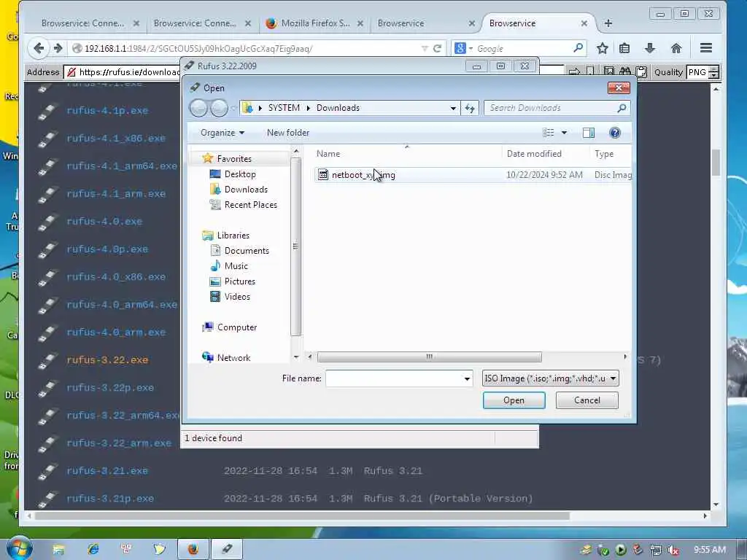Select netboot_xyz.img file in Open dialog

coord(363,175)
